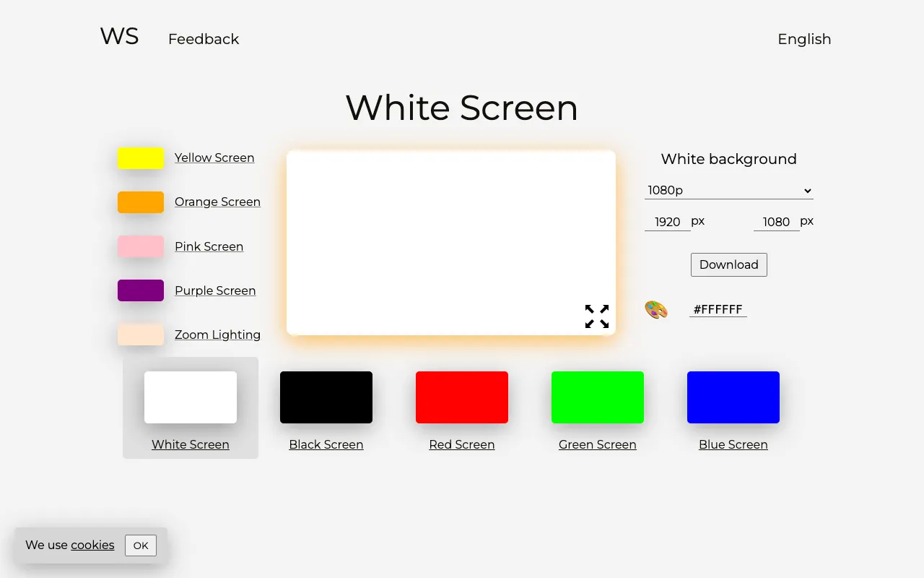Open the Feedback page
This screenshot has width=924, height=578.
pyautogui.click(x=204, y=39)
